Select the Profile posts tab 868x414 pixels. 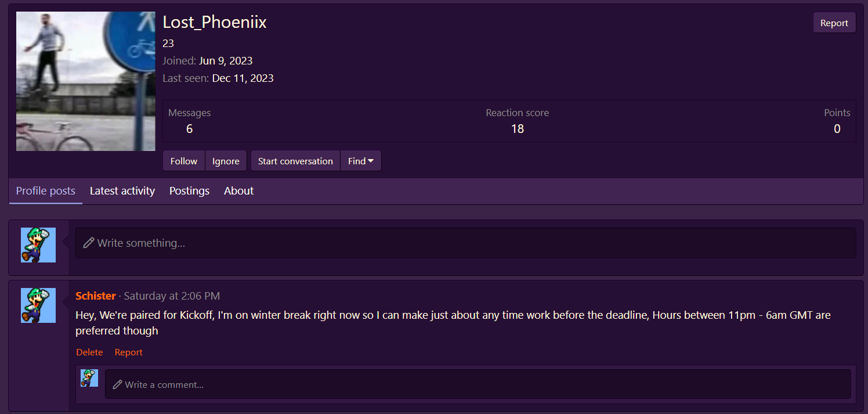coord(46,191)
